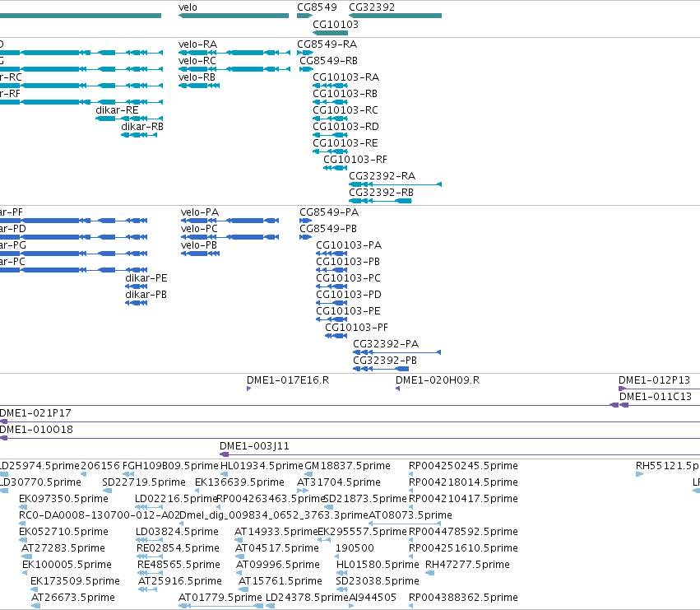700x610 pixels.
Task: Select the EK052710.5prime EST label
Action: 63,533
